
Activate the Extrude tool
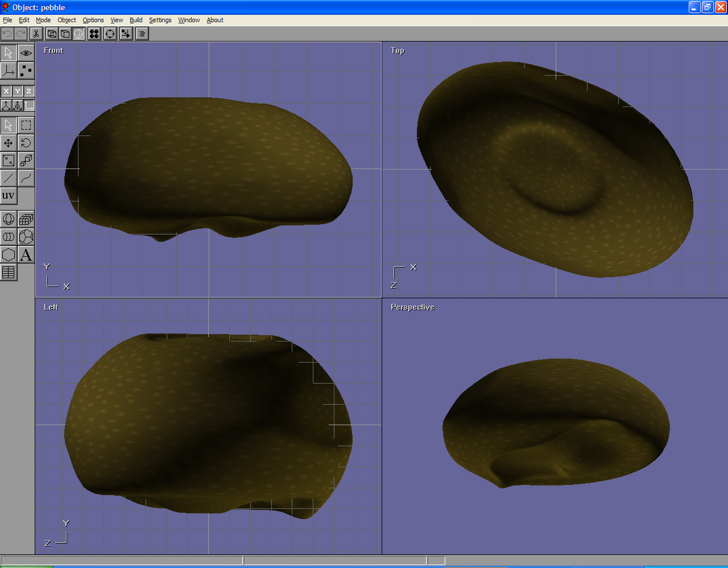(26, 160)
